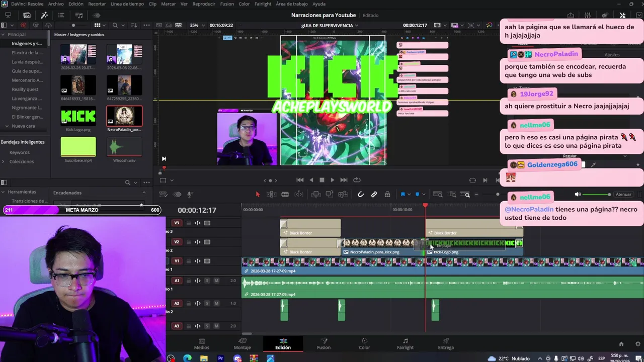The width and height of the screenshot is (644, 362).
Task: Toggle snapping magnet in timeline toolbar
Action: tap(360, 195)
